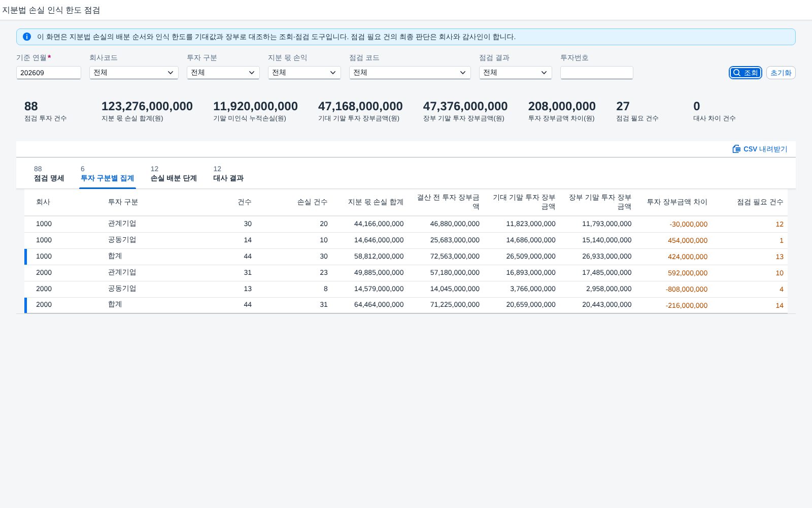Open the 점검 결과 dropdown
The width and height of the screenshot is (812, 508).
(x=516, y=73)
